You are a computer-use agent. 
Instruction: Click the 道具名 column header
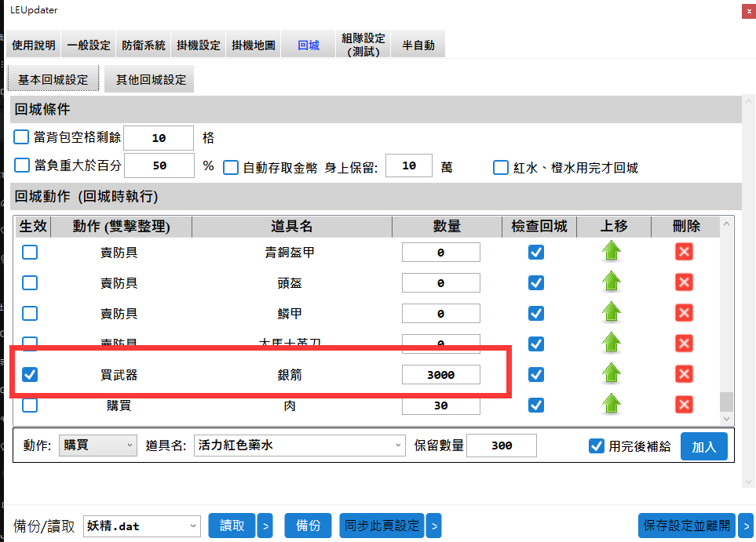[x=292, y=227]
